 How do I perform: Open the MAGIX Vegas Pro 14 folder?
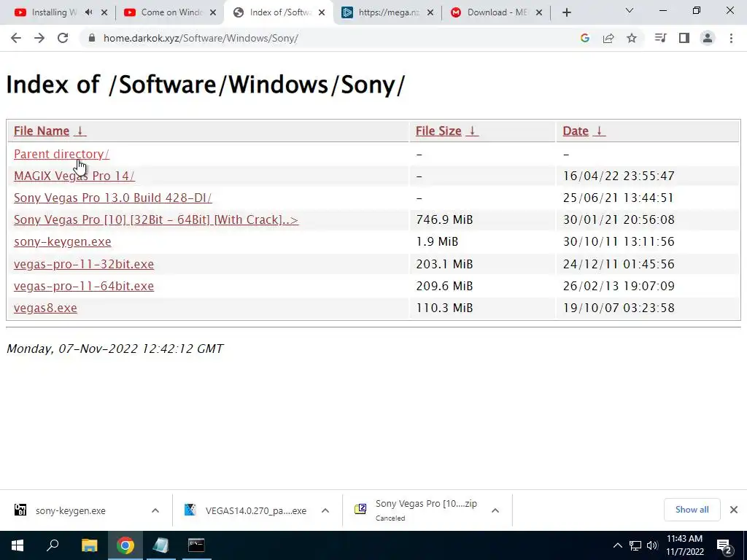click(x=74, y=176)
